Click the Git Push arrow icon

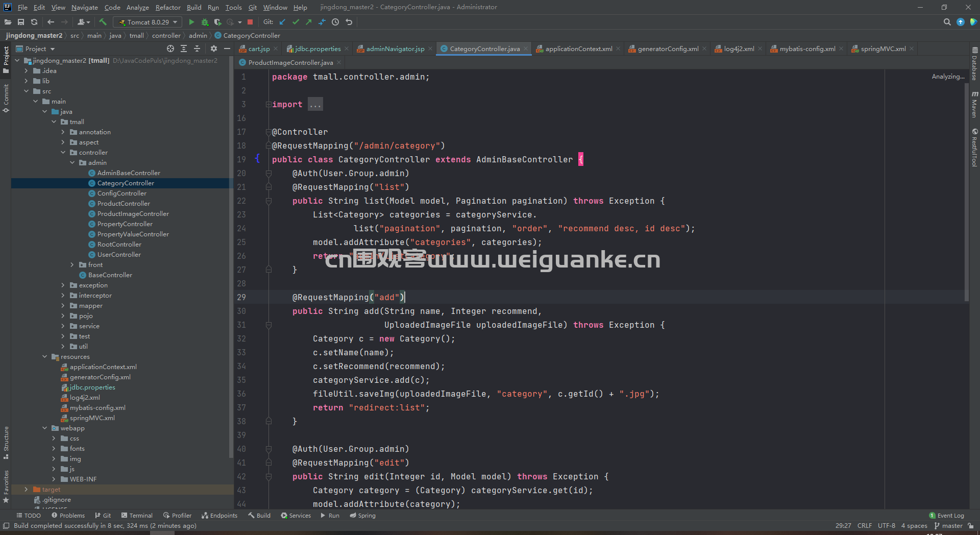pyautogui.click(x=309, y=22)
